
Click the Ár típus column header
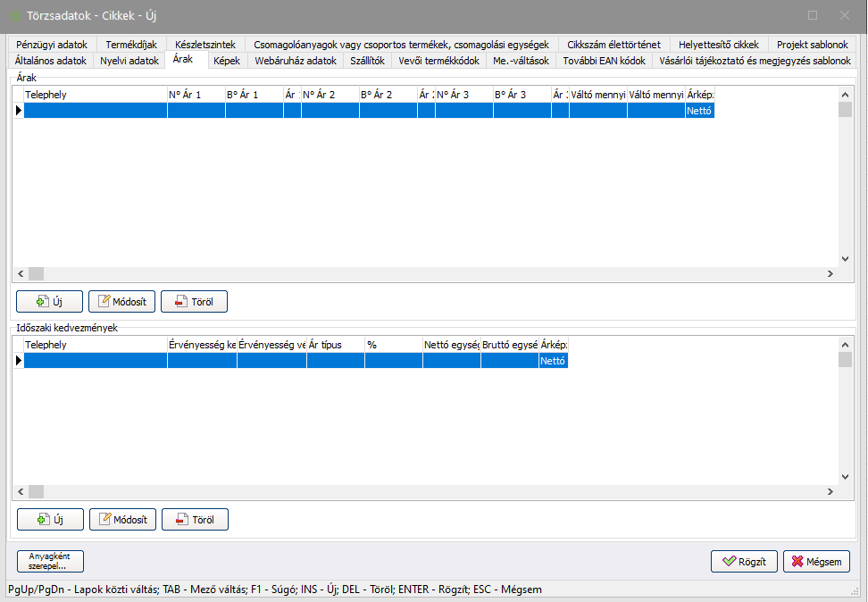(335, 344)
